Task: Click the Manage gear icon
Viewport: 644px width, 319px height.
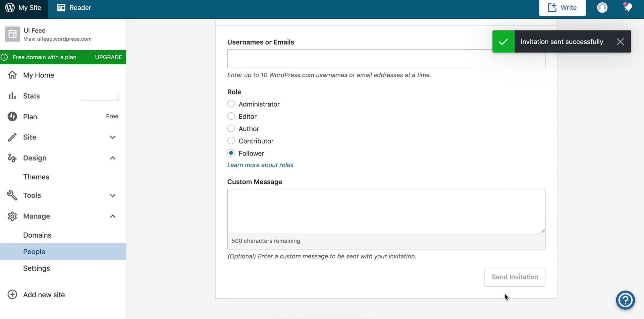Action: coord(12,216)
